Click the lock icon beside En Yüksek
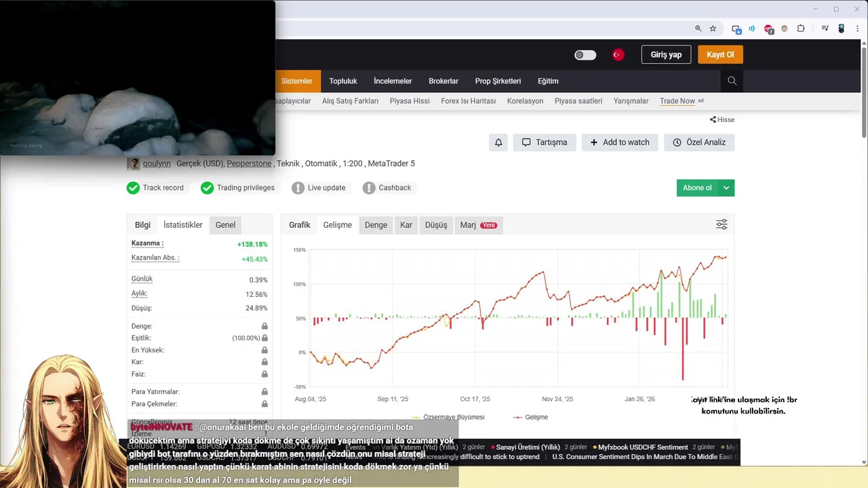The image size is (868, 488). [264, 350]
